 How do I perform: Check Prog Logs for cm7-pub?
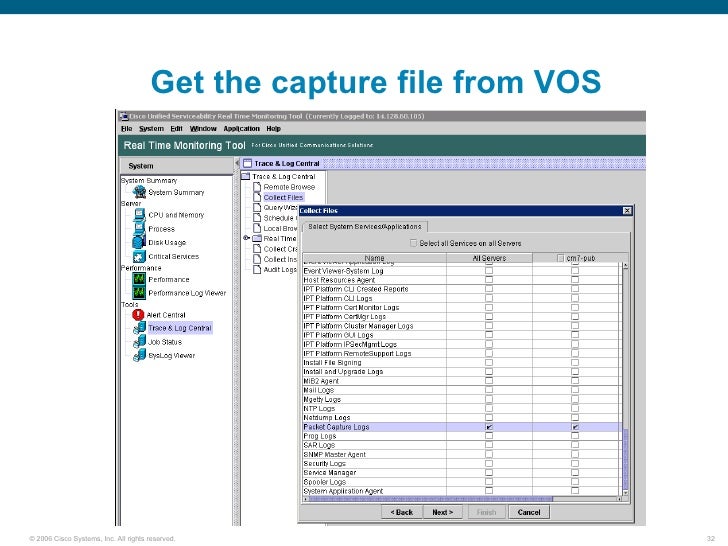575,436
